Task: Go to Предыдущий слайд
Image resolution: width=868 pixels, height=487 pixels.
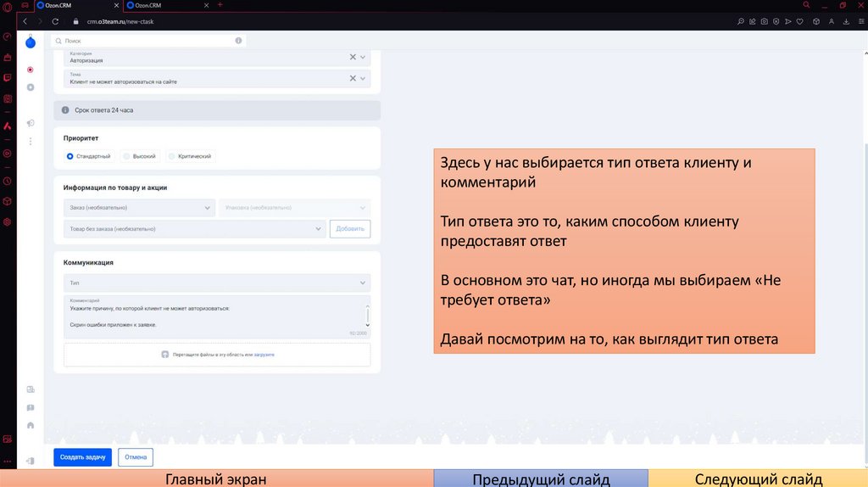Action: pyautogui.click(x=541, y=479)
